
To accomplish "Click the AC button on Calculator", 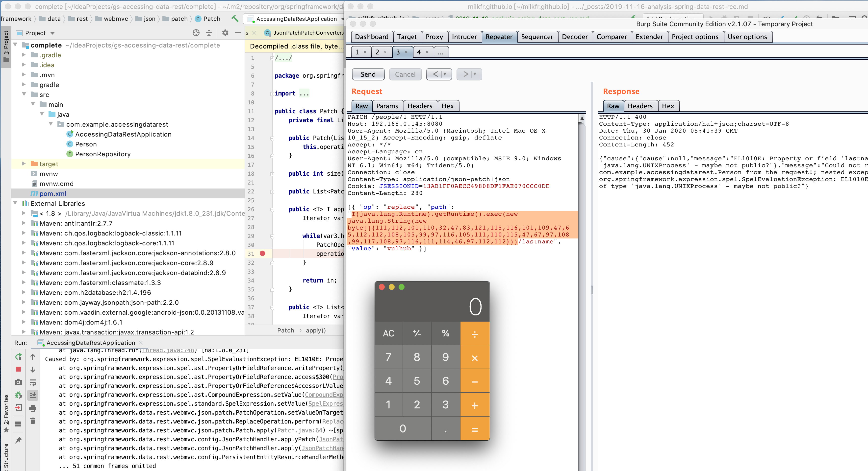I will point(388,333).
